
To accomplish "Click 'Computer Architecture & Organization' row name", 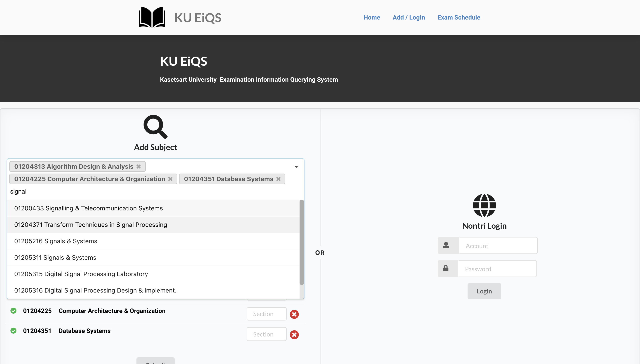I will click(x=112, y=311).
